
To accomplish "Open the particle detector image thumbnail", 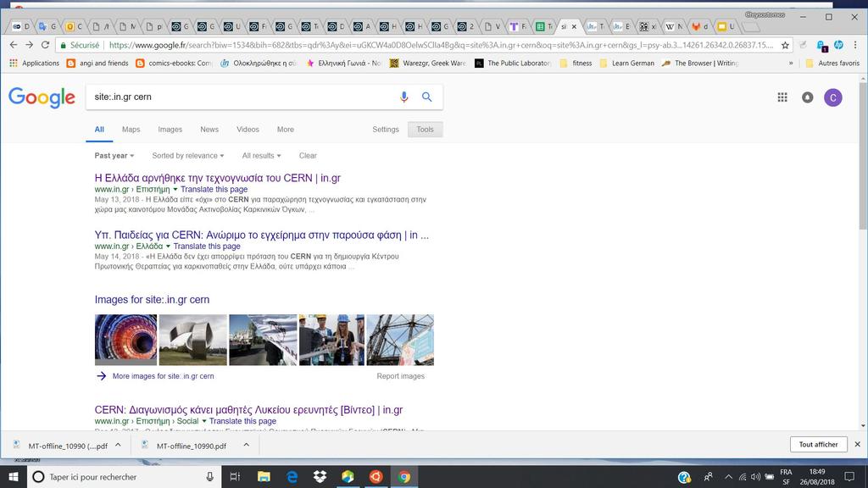I will (125, 341).
